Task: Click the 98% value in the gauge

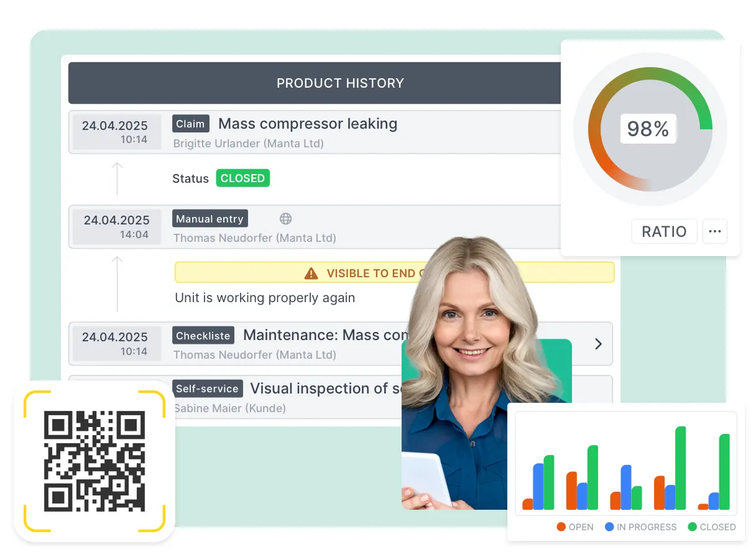Action: [x=648, y=129]
